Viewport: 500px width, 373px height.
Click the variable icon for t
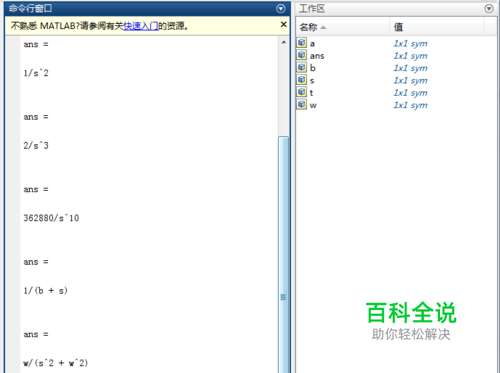click(x=302, y=92)
